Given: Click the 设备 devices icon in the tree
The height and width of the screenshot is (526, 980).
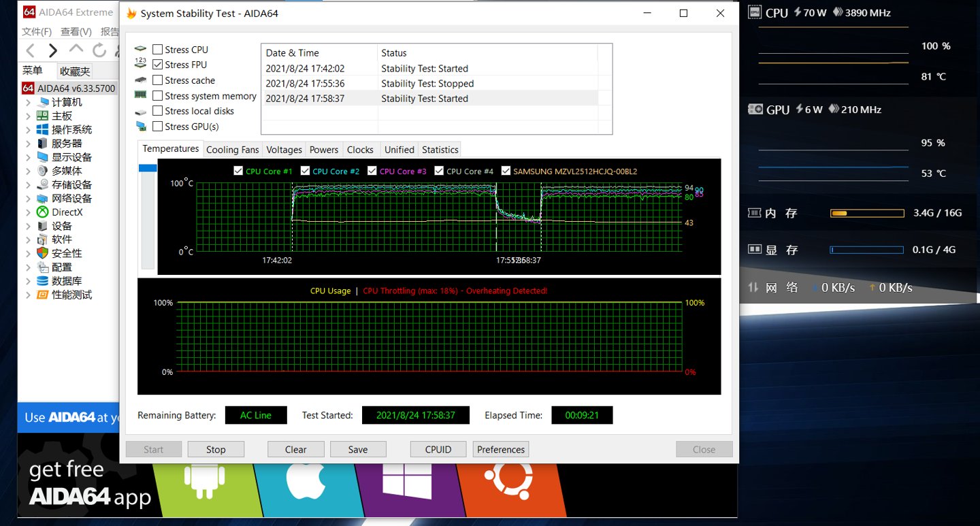Looking at the screenshot, I should 43,226.
